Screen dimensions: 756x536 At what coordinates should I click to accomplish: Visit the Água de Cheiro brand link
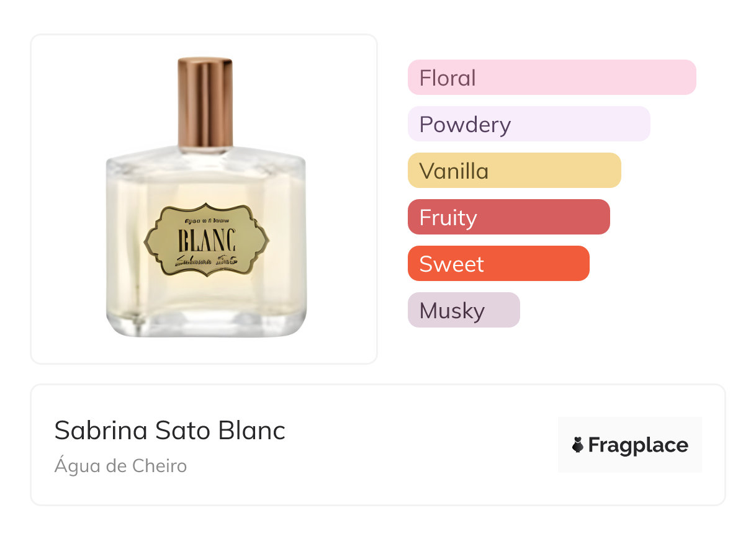[x=120, y=466]
